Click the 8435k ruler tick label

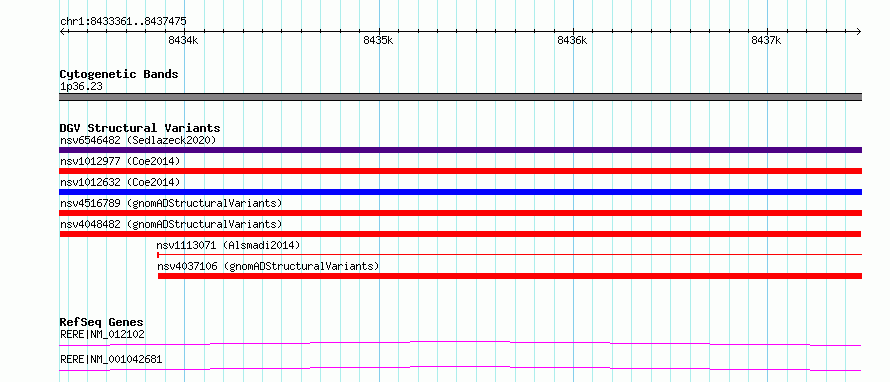click(x=378, y=40)
